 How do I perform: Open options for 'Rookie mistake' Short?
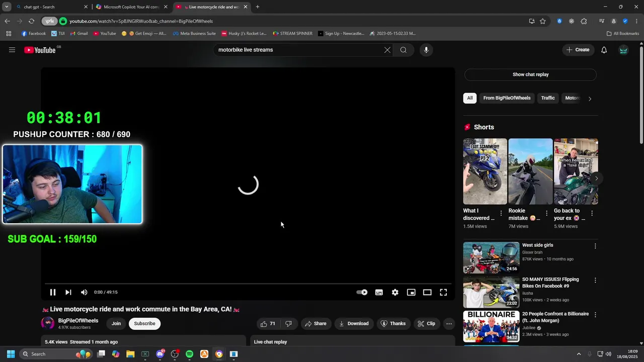[546, 214]
